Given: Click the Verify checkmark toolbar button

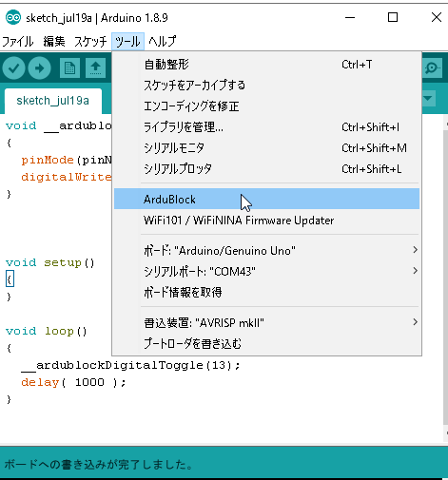Looking at the screenshot, I should (x=13, y=68).
